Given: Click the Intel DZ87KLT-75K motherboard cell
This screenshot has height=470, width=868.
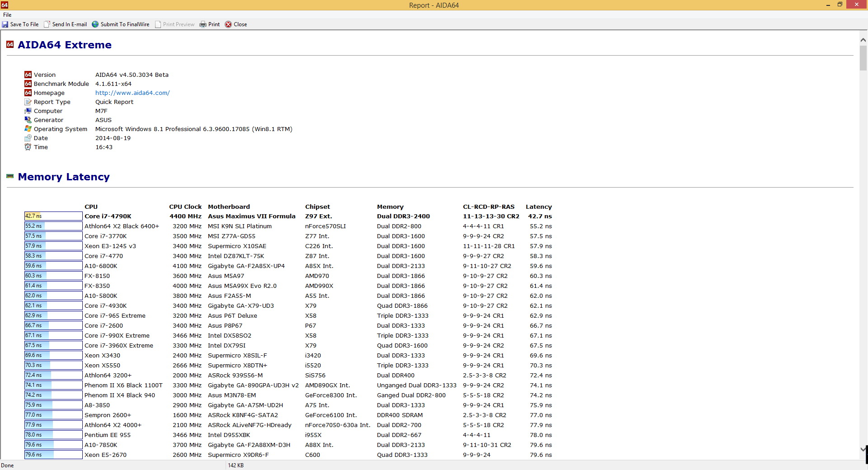Looking at the screenshot, I should click(236, 256).
